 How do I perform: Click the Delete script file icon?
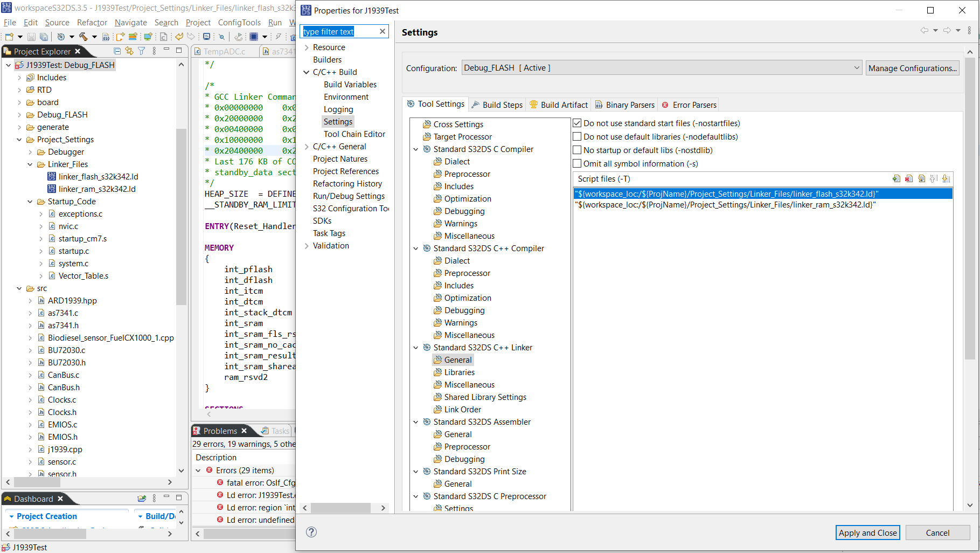pyautogui.click(x=909, y=179)
